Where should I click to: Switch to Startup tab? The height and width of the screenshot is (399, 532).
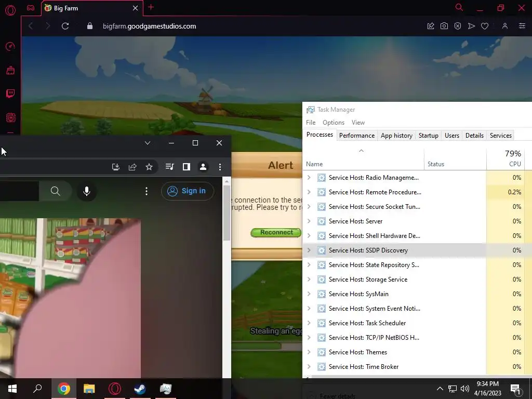[429, 136]
